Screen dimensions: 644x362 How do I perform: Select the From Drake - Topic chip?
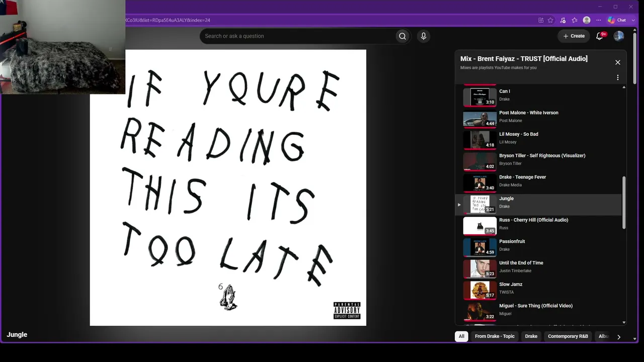click(x=495, y=336)
